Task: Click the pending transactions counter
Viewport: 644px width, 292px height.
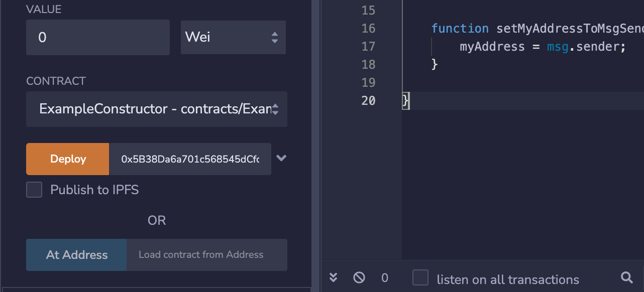Action: [385, 278]
